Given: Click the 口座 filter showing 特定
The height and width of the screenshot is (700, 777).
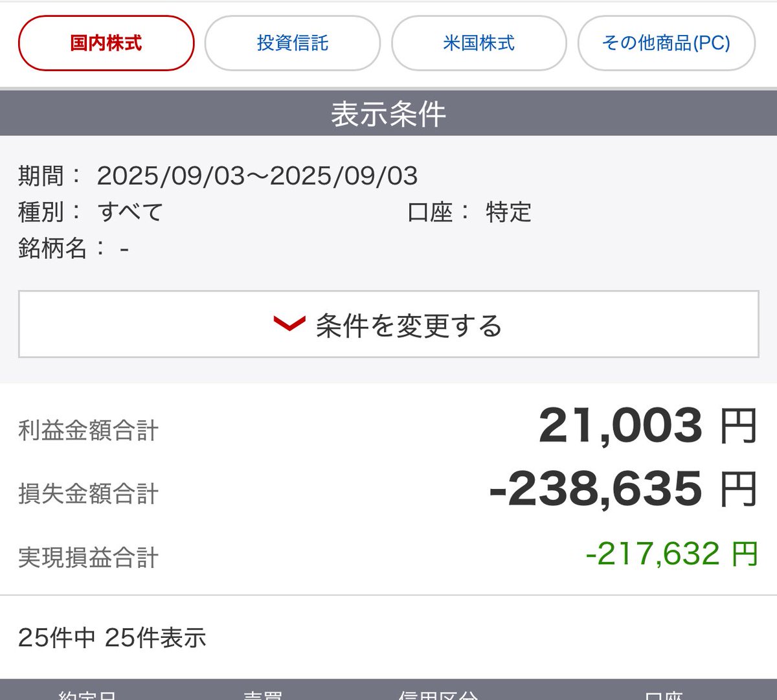Looking at the screenshot, I should [x=509, y=211].
